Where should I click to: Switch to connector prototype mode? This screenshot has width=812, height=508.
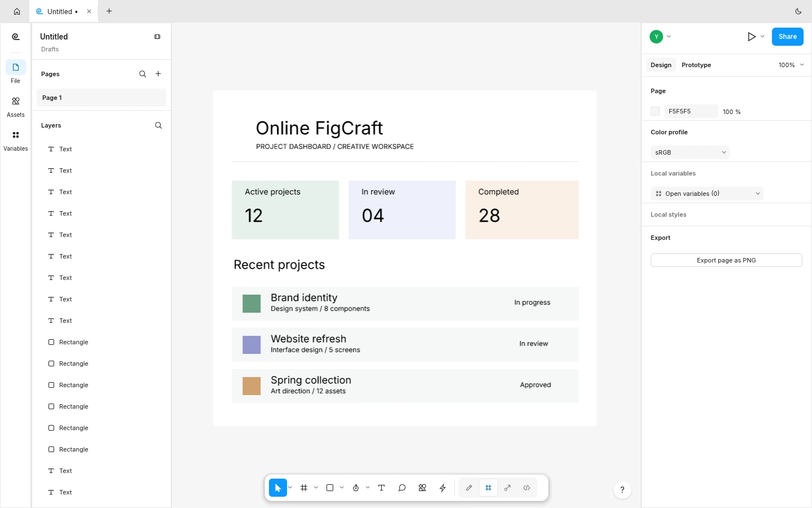click(x=507, y=488)
